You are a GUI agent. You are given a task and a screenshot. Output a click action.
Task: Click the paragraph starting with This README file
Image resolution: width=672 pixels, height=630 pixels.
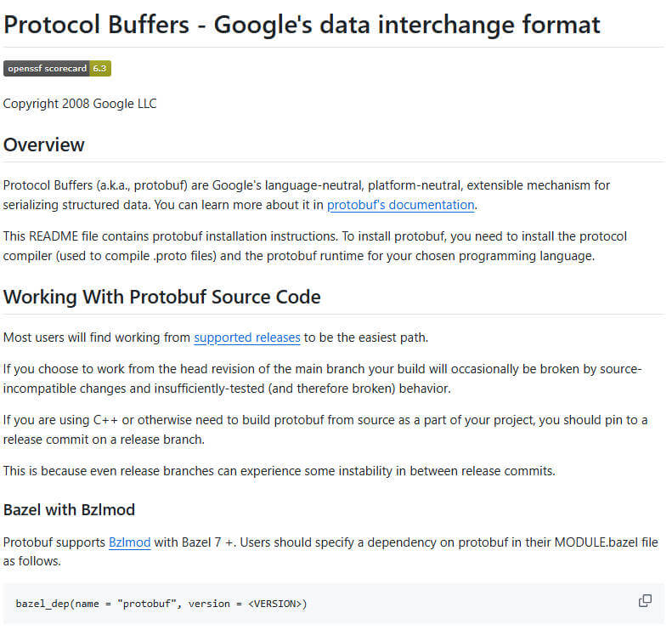click(x=315, y=247)
